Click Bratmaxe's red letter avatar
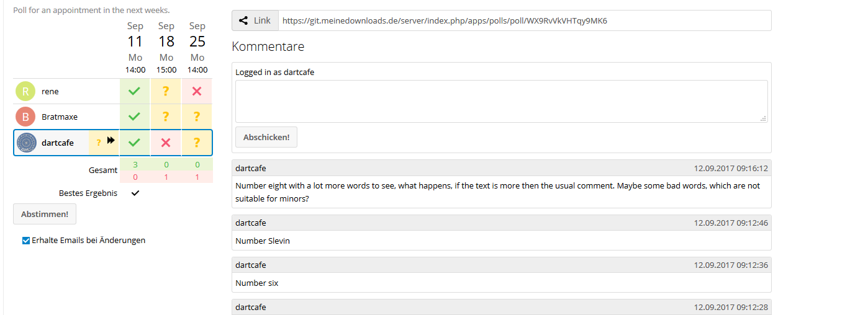This screenshot has height=315, width=868. pyautogui.click(x=25, y=117)
